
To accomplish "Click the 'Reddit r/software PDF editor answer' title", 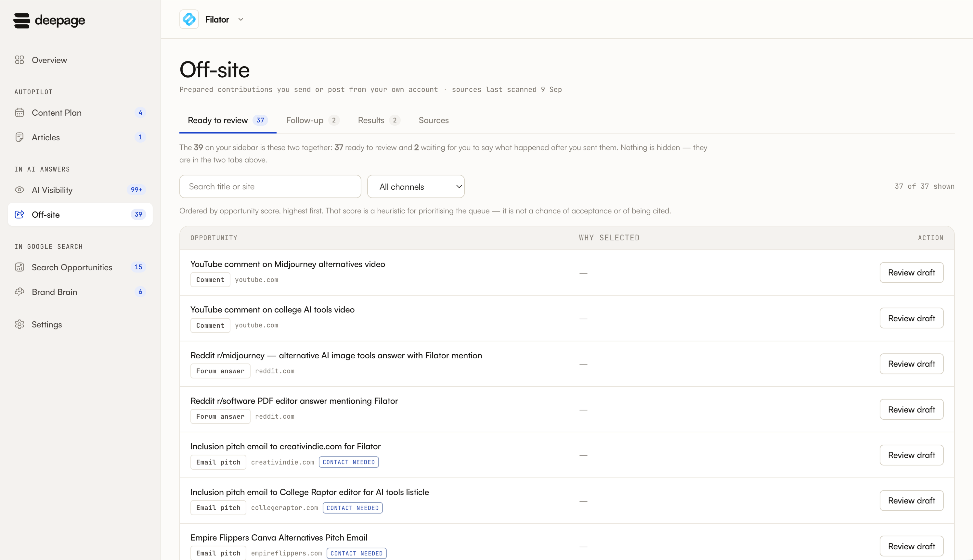I will pyautogui.click(x=294, y=401).
